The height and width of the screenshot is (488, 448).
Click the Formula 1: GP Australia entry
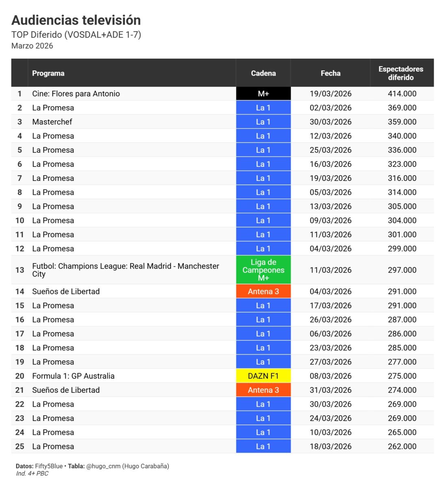[x=73, y=376]
